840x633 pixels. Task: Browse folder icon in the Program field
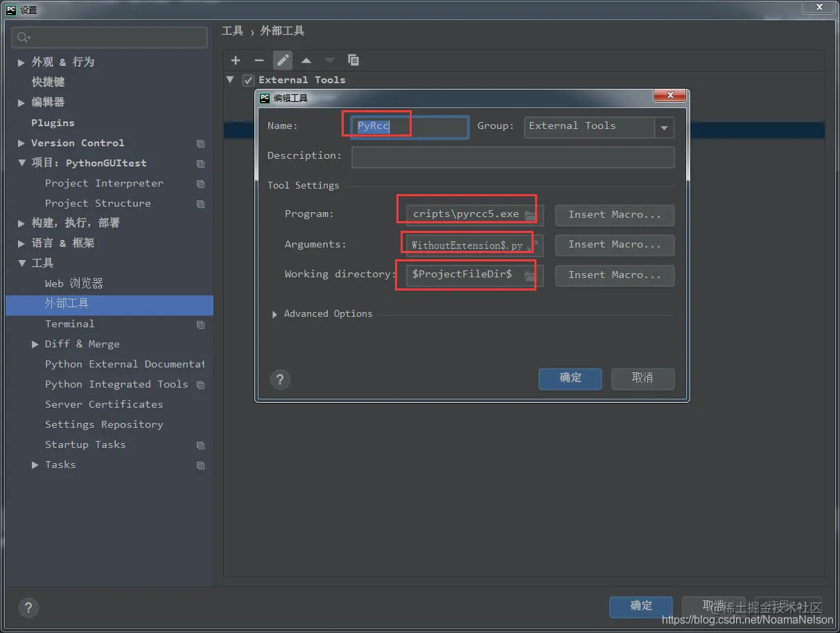point(530,215)
